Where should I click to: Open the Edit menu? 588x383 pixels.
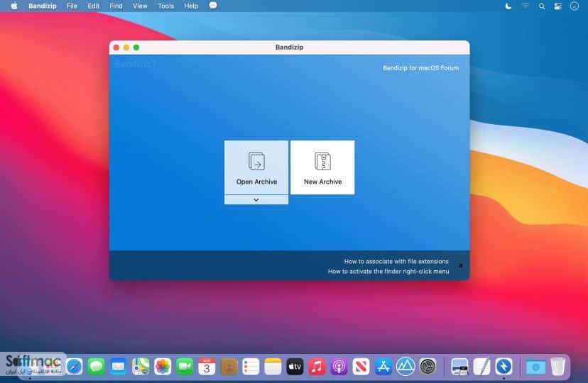tap(93, 6)
